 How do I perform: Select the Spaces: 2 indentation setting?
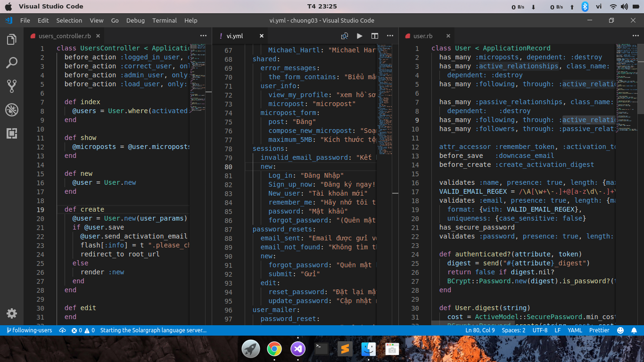tap(513, 330)
